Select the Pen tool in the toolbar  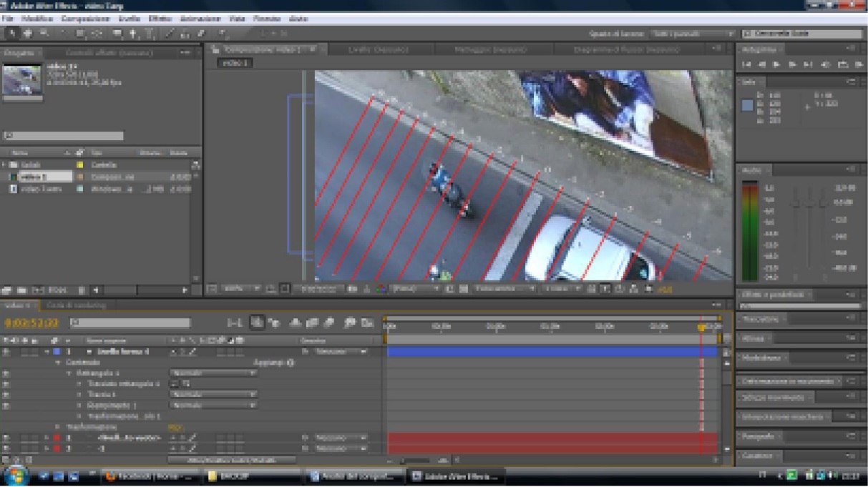[x=134, y=33]
